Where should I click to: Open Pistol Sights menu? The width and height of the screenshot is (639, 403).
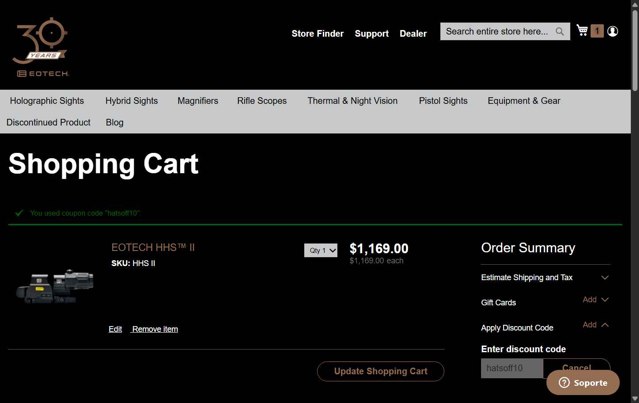pyautogui.click(x=443, y=101)
